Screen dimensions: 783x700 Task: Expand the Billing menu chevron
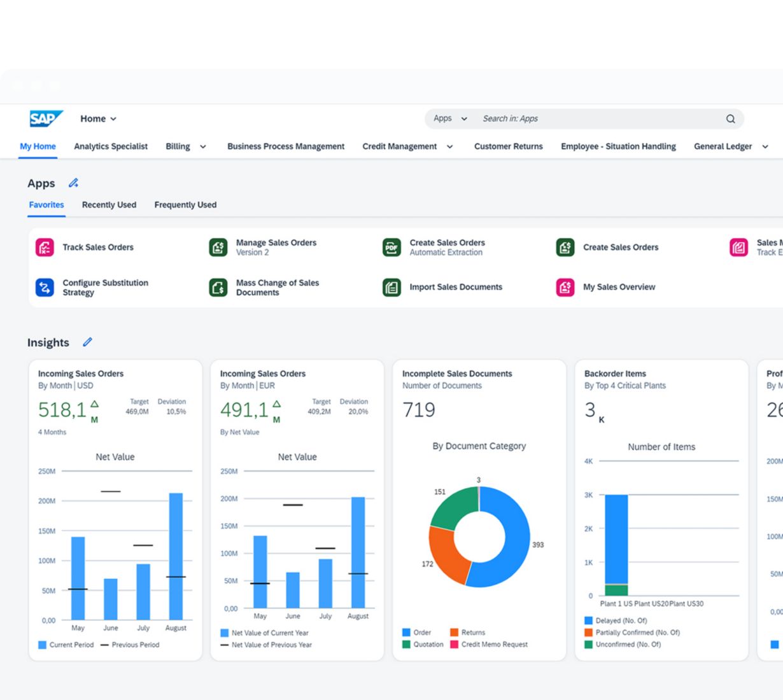point(203,147)
